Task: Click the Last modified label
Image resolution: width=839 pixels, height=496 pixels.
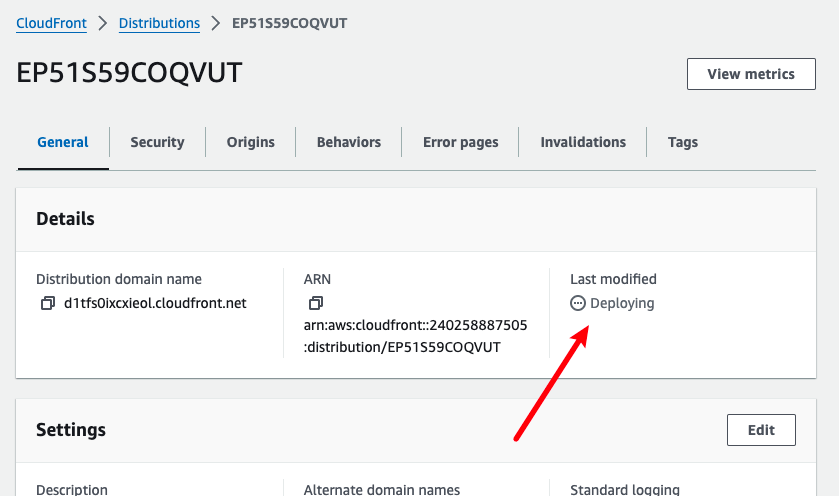Action: tap(613, 279)
